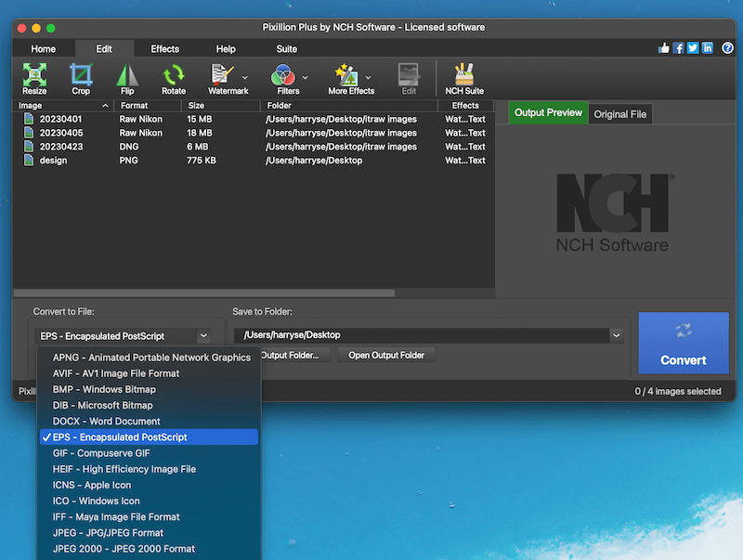Click the file icon for design
Screen dimensions: 743x560
point(29,160)
